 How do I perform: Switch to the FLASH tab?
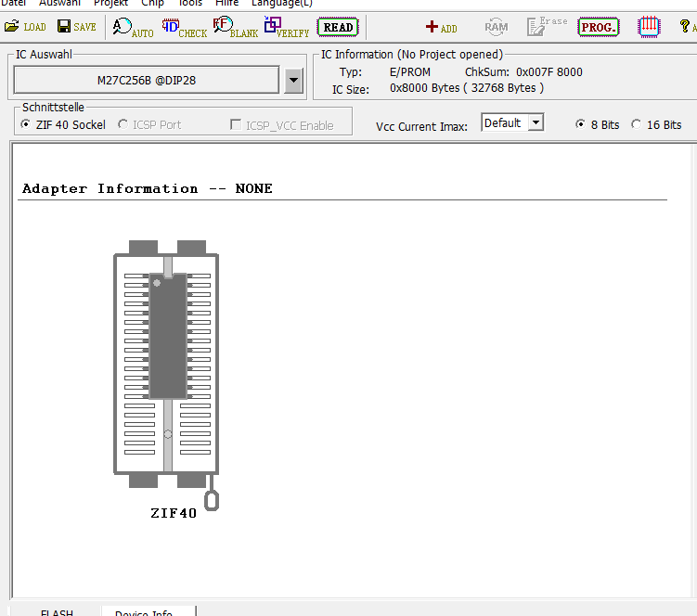57,611
